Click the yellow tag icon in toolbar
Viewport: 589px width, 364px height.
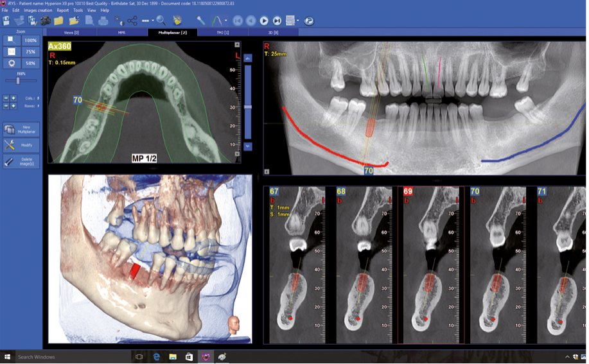[x=177, y=21]
